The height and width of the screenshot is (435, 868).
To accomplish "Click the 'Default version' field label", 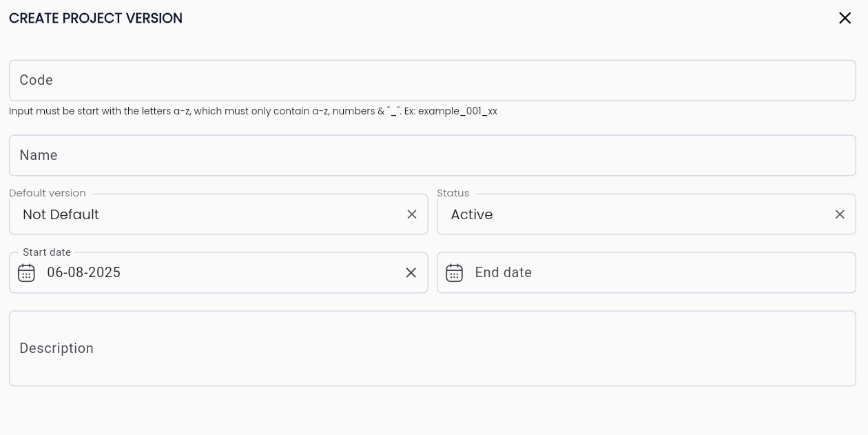I will pyautogui.click(x=48, y=193).
